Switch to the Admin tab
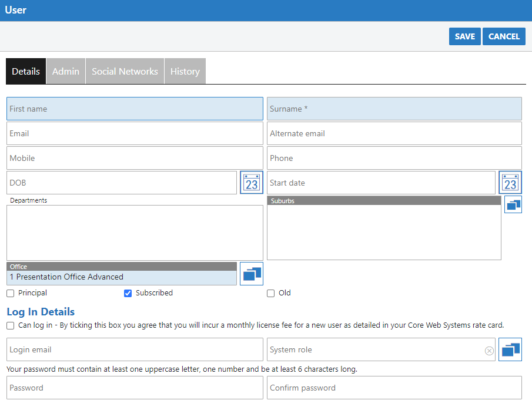Viewport: 532px width, 407px height. coord(66,71)
